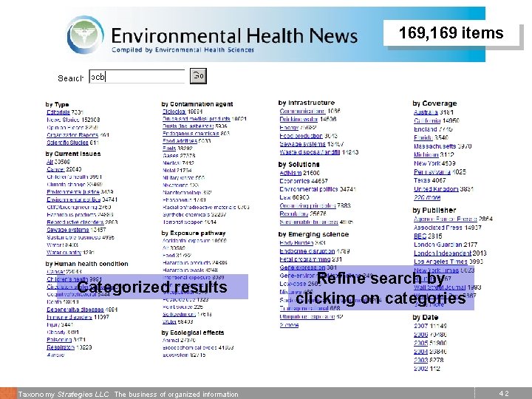Open Waste disposal/landfill link
532x399 pixels.
[310, 152]
